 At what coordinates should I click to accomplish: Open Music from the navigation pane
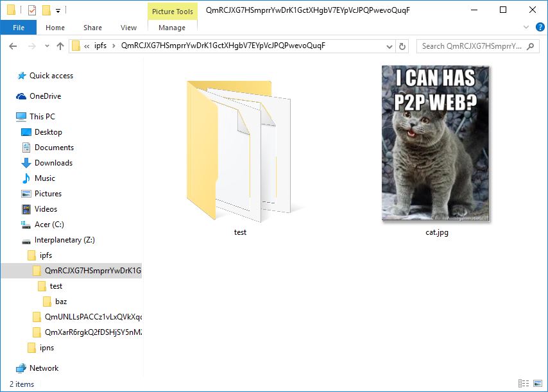click(39, 178)
